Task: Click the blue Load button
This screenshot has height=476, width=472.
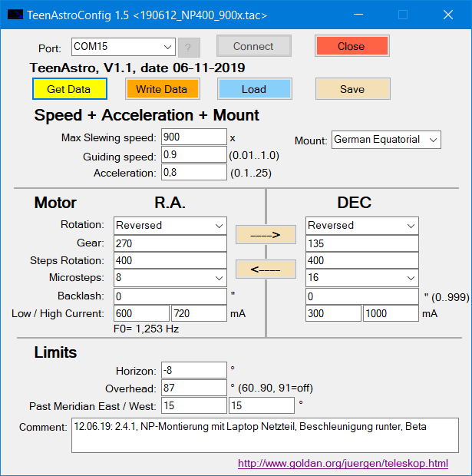Action: click(x=254, y=88)
